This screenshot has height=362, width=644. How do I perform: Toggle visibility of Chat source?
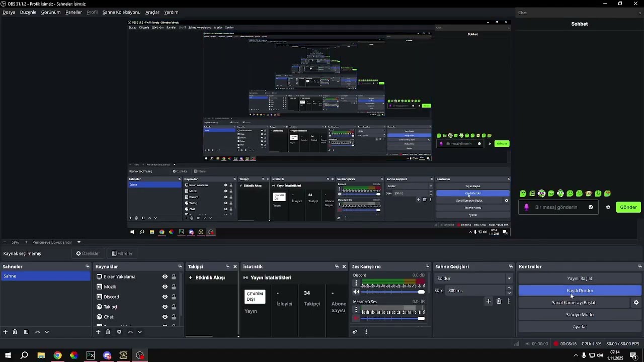[165, 317]
